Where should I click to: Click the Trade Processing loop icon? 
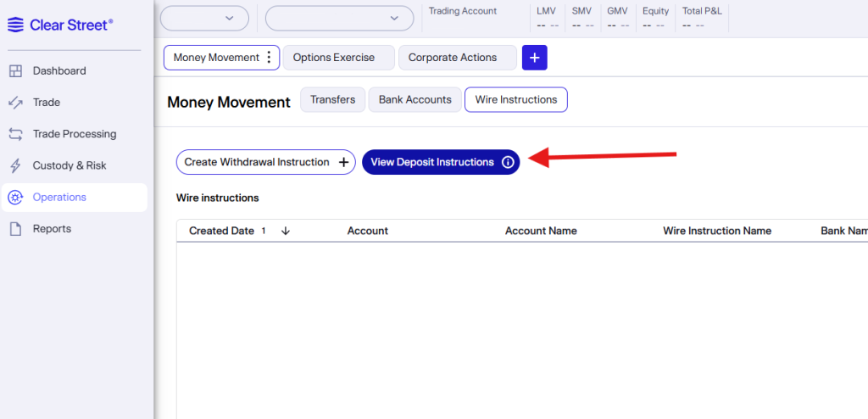[x=15, y=134]
